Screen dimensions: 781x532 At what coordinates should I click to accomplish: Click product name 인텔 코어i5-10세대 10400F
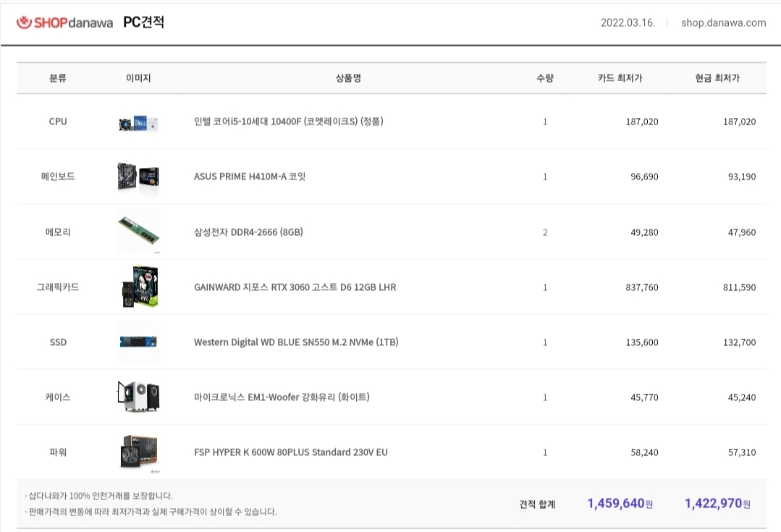tap(288, 122)
